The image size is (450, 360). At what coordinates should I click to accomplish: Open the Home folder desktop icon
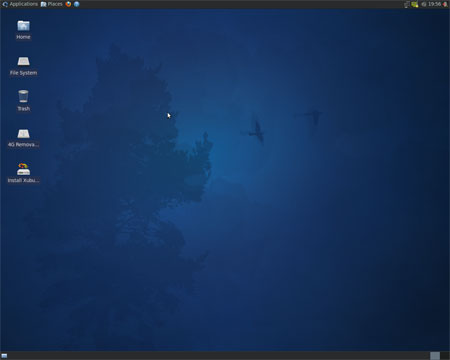coord(23,30)
